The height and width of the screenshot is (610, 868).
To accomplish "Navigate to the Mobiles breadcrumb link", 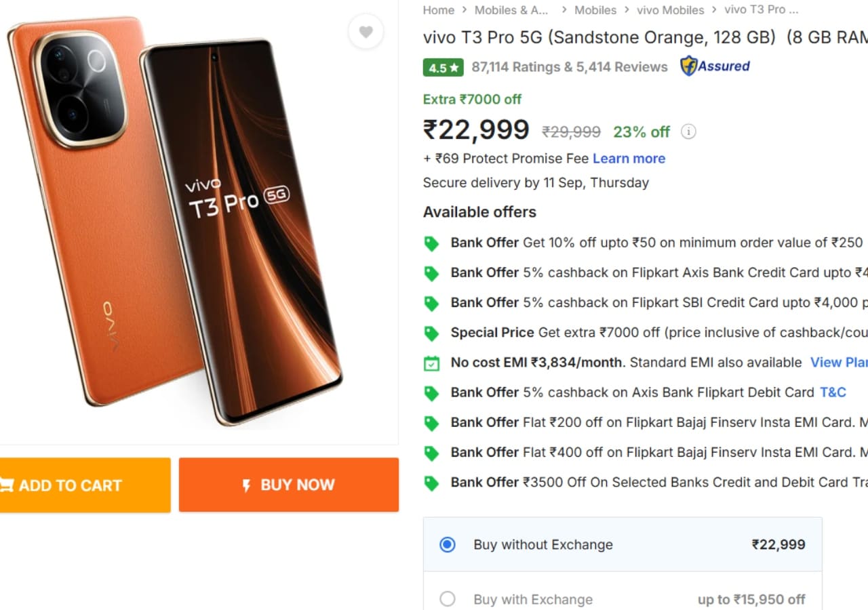I will [595, 10].
